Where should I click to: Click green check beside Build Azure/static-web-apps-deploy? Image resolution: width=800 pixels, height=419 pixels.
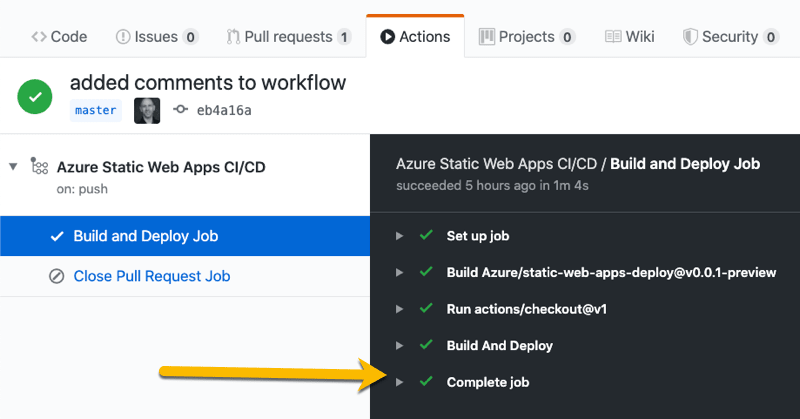(x=426, y=272)
